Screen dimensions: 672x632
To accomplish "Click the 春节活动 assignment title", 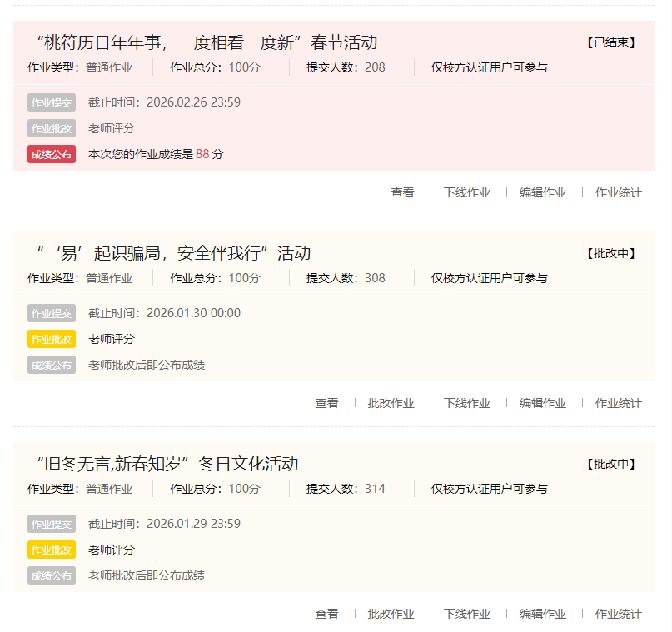I will 207,42.
